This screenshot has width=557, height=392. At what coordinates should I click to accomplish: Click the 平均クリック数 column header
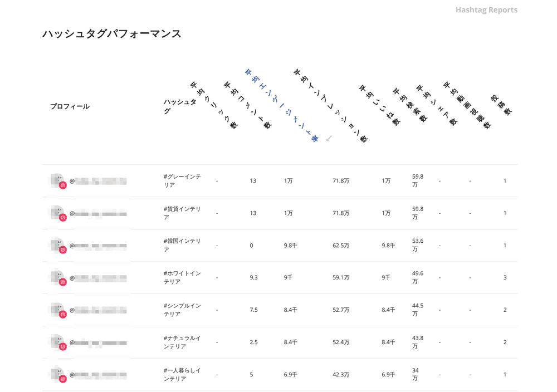213,106
